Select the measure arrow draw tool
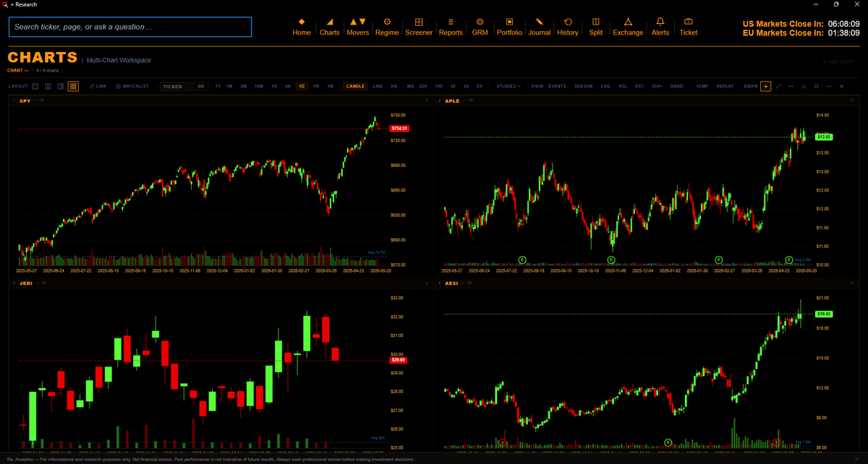The image size is (868, 464). point(829,86)
